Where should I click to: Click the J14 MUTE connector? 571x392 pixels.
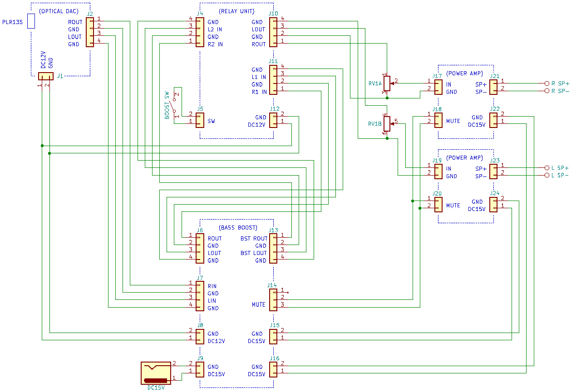tap(273, 300)
